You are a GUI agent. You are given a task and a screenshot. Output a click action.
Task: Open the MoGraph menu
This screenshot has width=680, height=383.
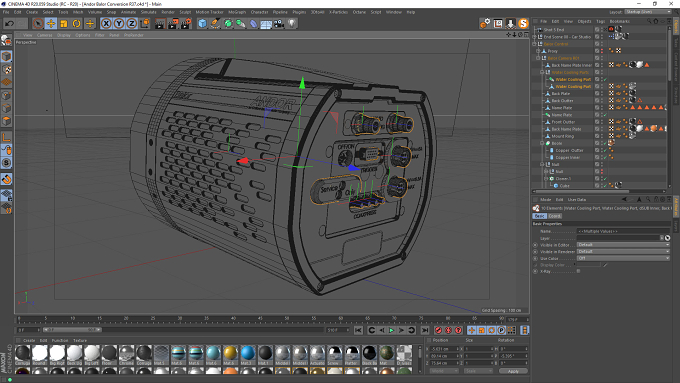[x=237, y=12]
